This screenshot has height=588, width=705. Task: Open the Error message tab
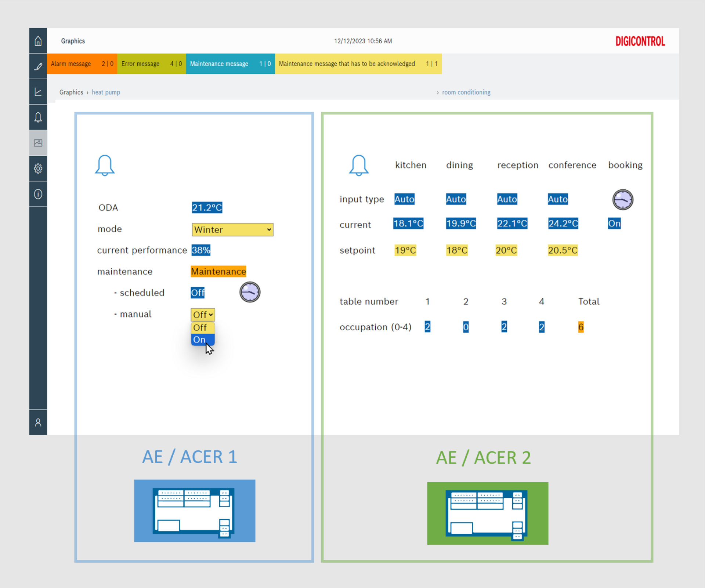(151, 64)
